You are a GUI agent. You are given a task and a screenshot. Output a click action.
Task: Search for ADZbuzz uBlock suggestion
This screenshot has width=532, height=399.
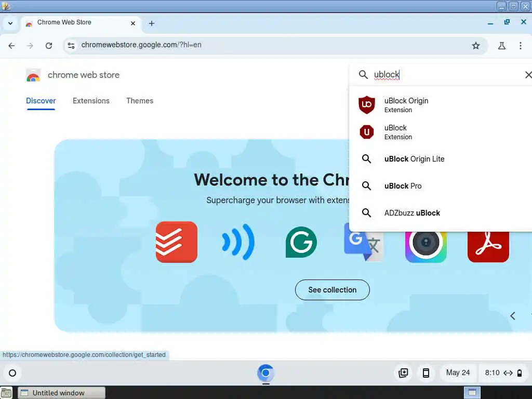coord(441,212)
